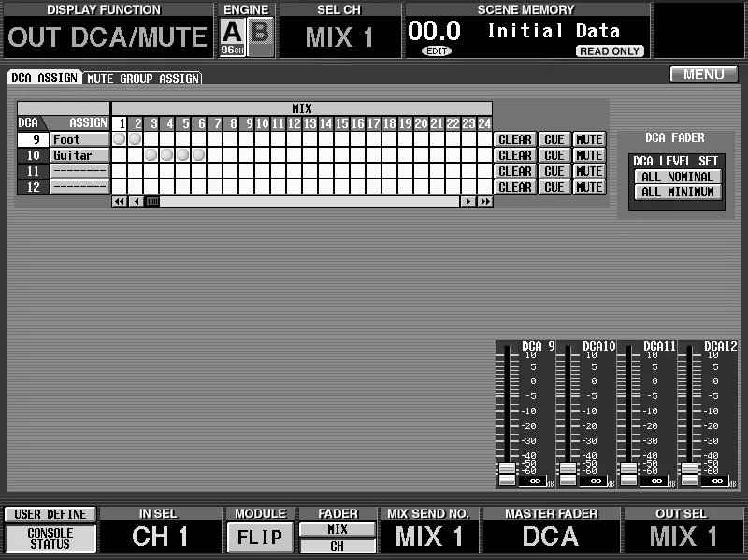The width and height of the screenshot is (748, 560).
Task: Mute DCA 11
Action: [589, 171]
